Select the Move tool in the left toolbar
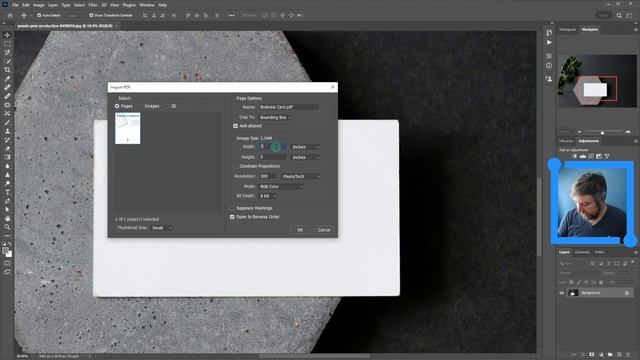 tap(7, 35)
